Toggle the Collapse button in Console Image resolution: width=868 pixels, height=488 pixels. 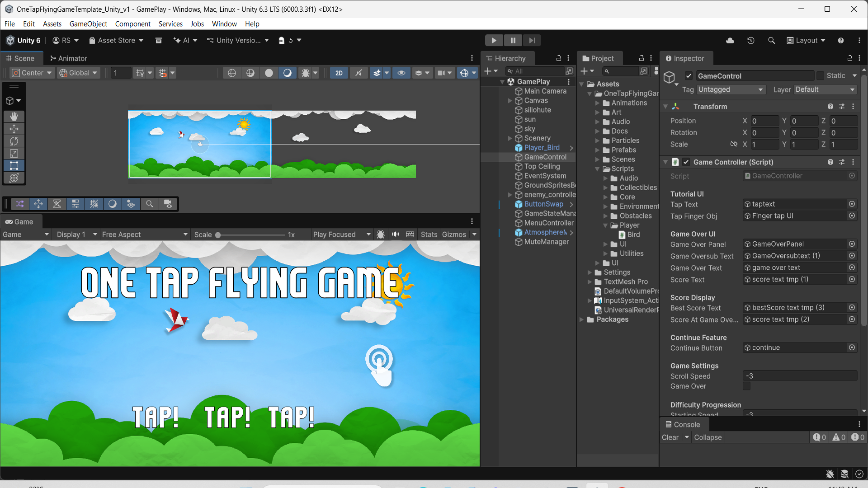tap(708, 437)
